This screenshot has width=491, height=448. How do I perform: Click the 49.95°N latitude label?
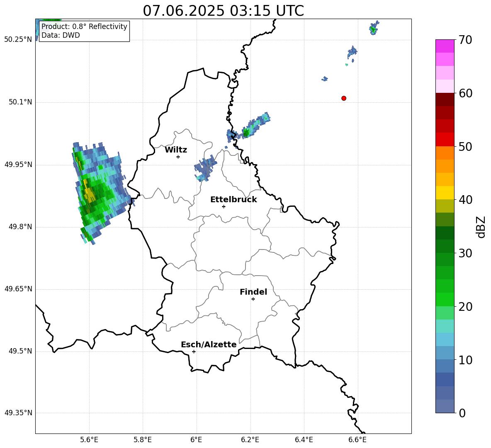click(x=18, y=165)
